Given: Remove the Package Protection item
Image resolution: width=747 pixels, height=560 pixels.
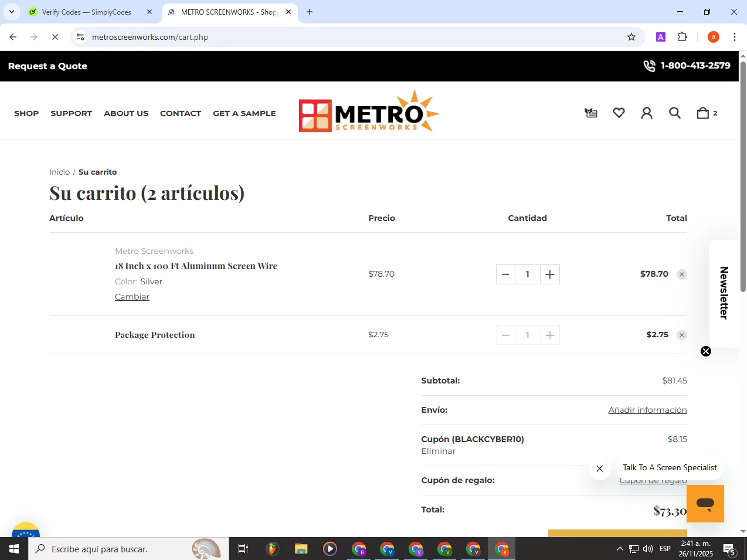Looking at the screenshot, I should (682, 335).
